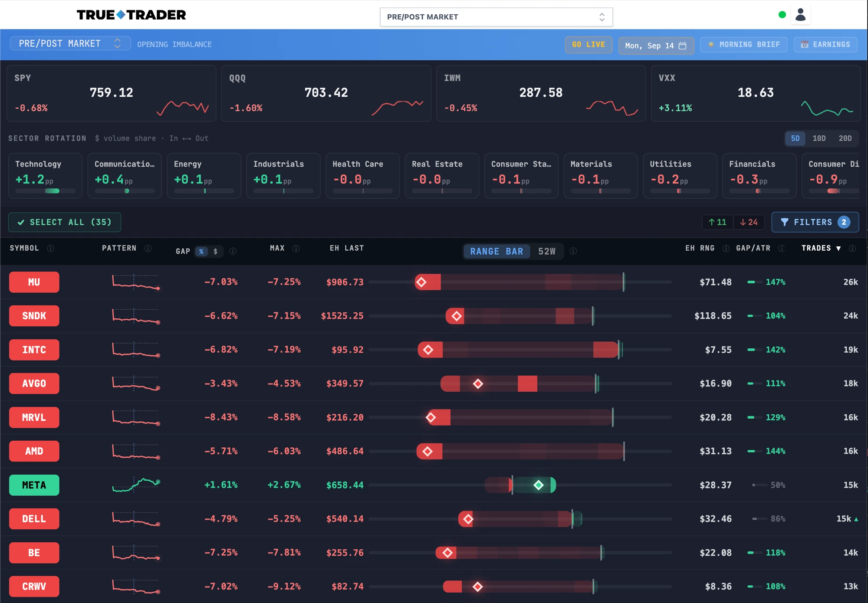The image size is (868, 603).
Task: Click the VXX sparkline chart
Action: 827,108
